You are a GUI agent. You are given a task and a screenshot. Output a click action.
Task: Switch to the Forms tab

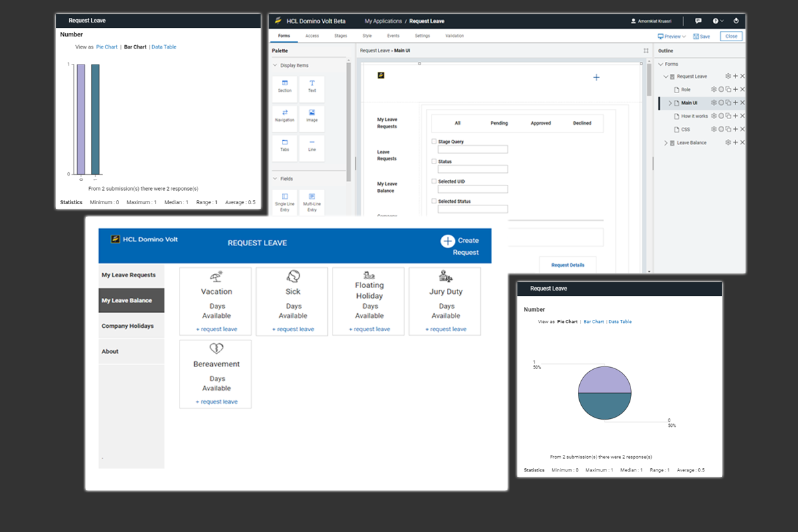pos(284,36)
